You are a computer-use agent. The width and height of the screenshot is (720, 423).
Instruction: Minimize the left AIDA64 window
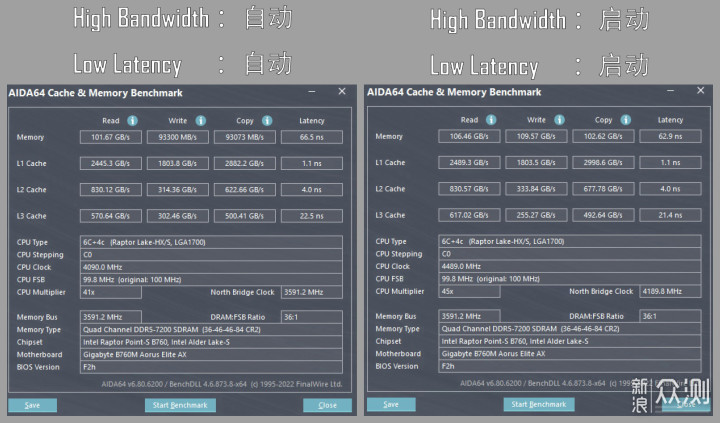312,92
